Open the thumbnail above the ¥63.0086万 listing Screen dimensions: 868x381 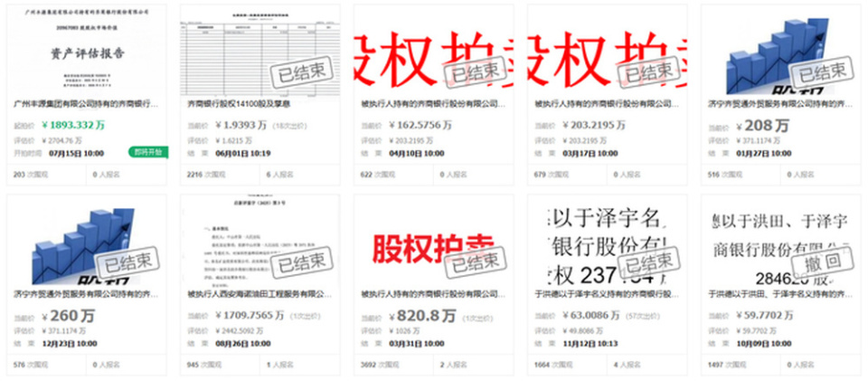(608, 240)
